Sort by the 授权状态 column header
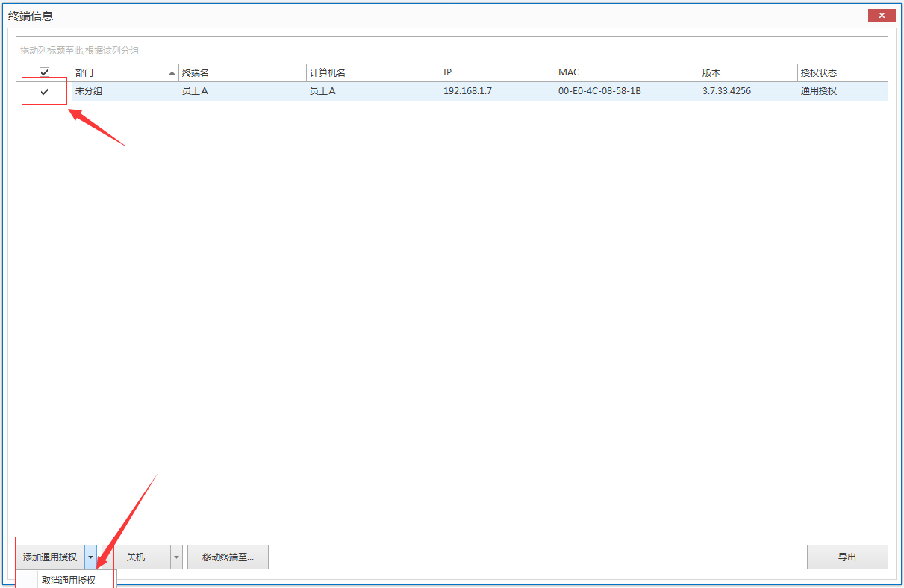This screenshot has height=588, width=904. pos(842,72)
